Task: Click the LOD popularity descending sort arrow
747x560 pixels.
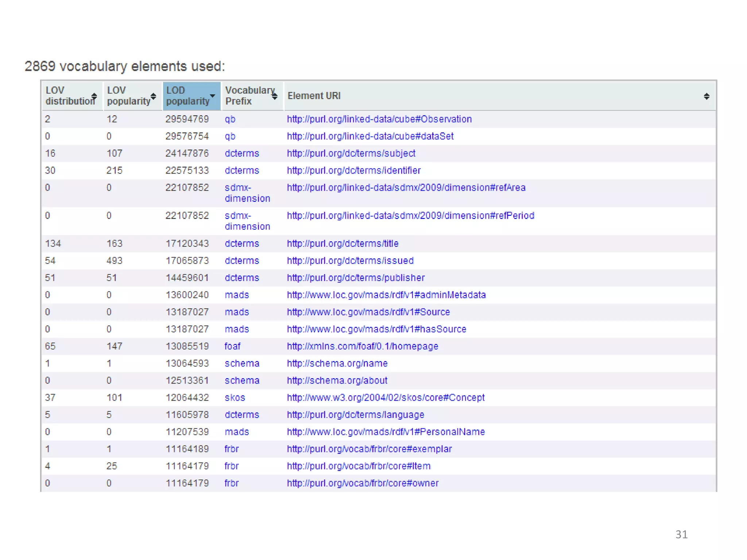Action: pyautogui.click(x=212, y=96)
